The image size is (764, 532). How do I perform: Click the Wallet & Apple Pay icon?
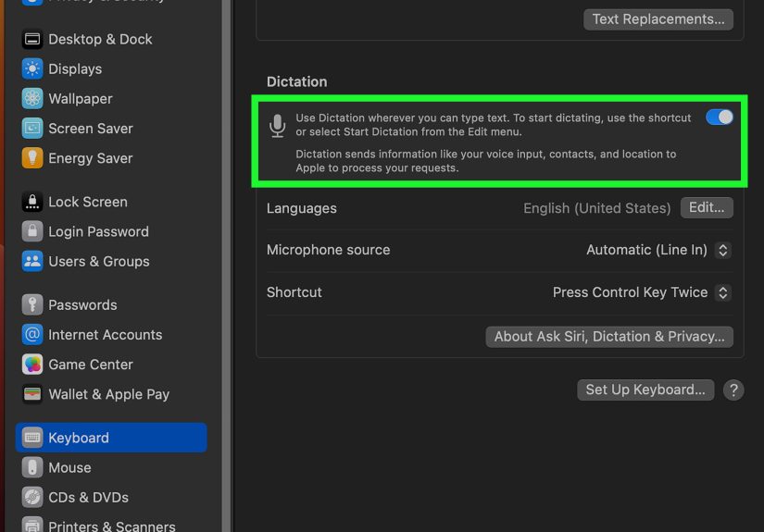[32, 394]
